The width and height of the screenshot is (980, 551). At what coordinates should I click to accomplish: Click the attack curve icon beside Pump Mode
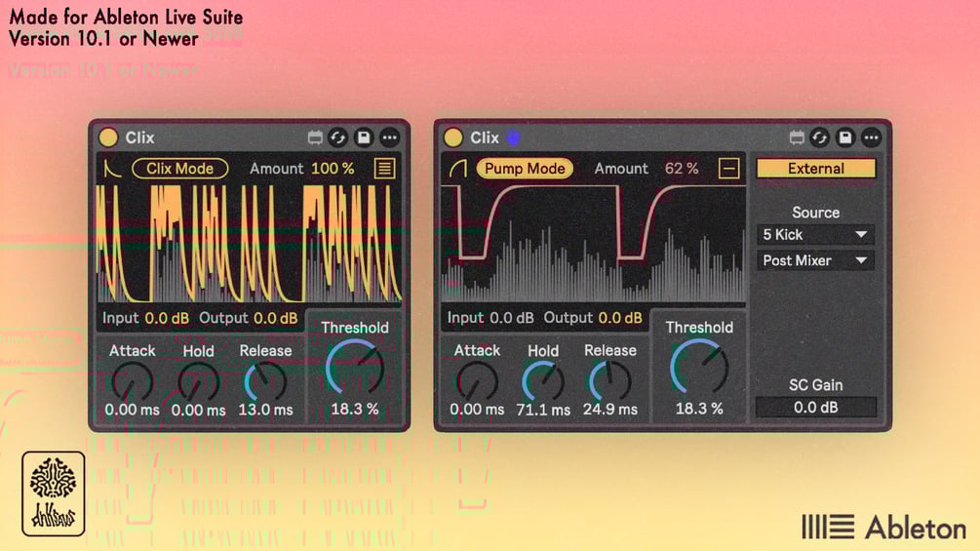point(458,168)
